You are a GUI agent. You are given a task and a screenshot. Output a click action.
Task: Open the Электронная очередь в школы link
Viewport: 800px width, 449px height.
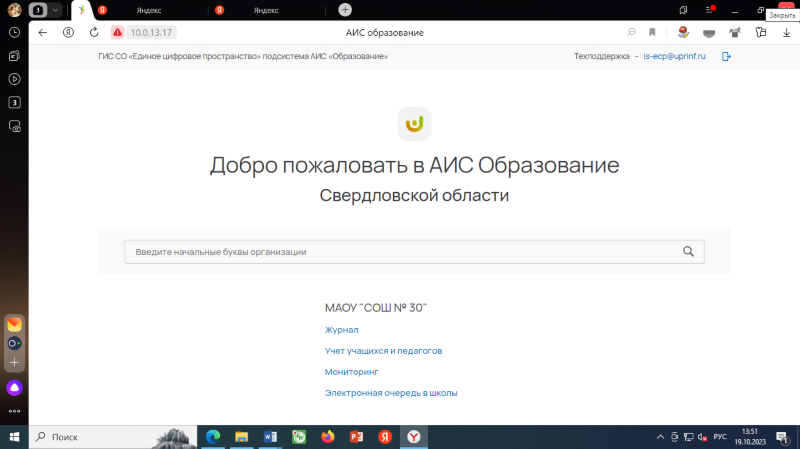pos(391,393)
